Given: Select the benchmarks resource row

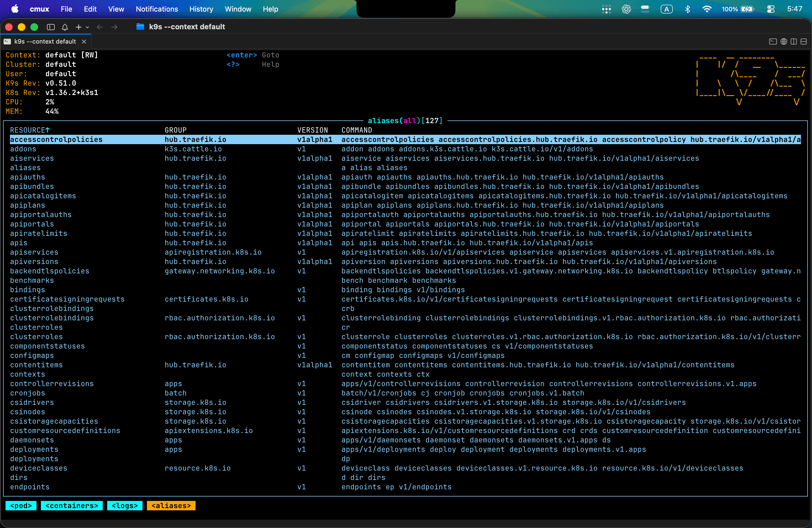Looking at the screenshot, I should (405, 280).
